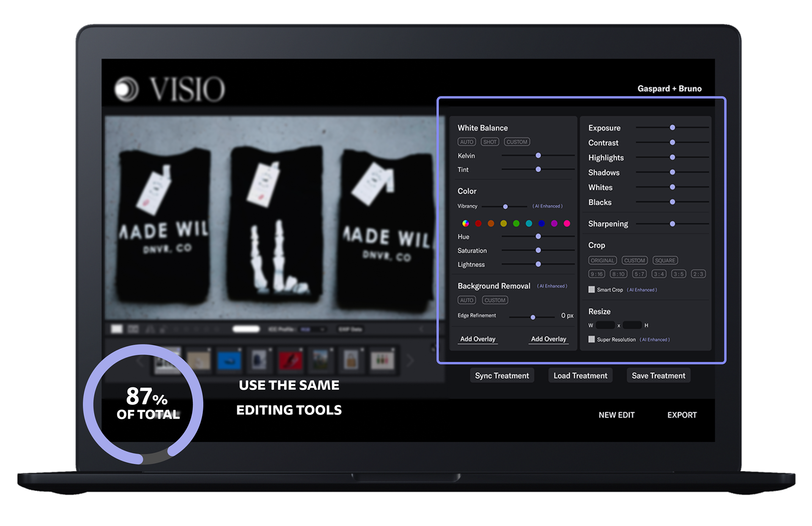Enable the Smart Crop checkbox
Image resolution: width=812 pixels, height=526 pixels.
point(591,290)
